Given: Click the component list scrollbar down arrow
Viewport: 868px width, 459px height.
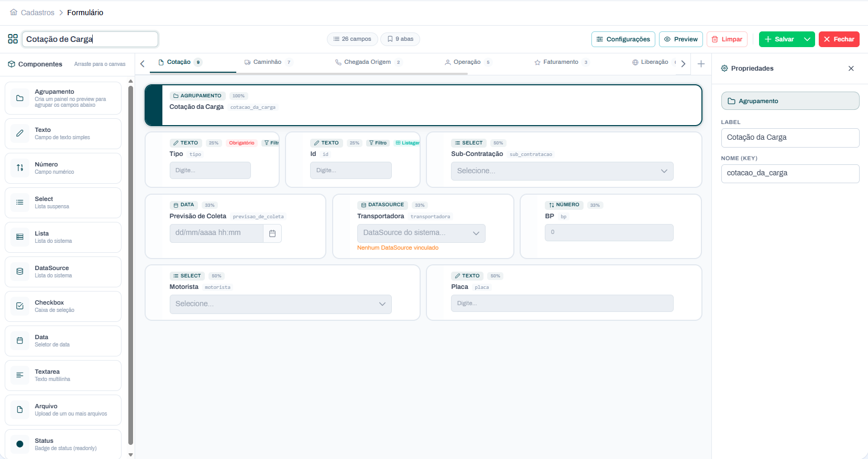Looking at the screenshot, I should 130,455.
